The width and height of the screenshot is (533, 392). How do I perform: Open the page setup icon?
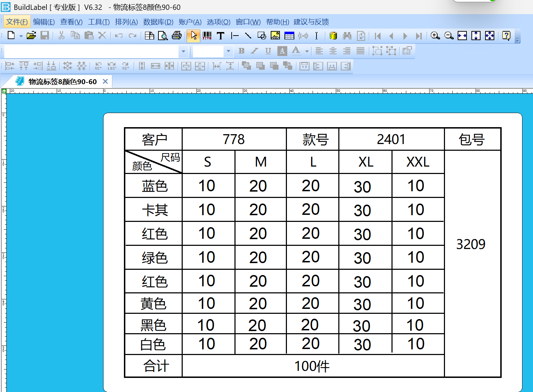click(x=150, y=36)
